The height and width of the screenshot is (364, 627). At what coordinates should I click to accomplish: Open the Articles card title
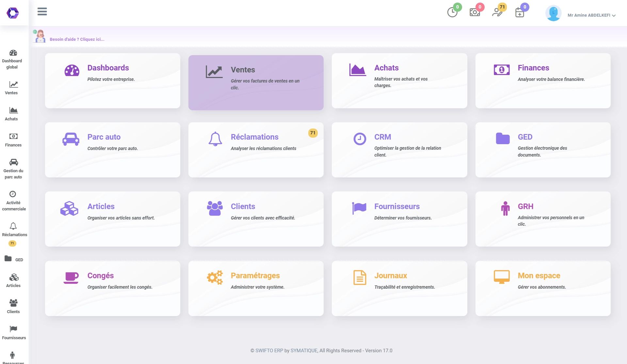[x=101, y=206]
